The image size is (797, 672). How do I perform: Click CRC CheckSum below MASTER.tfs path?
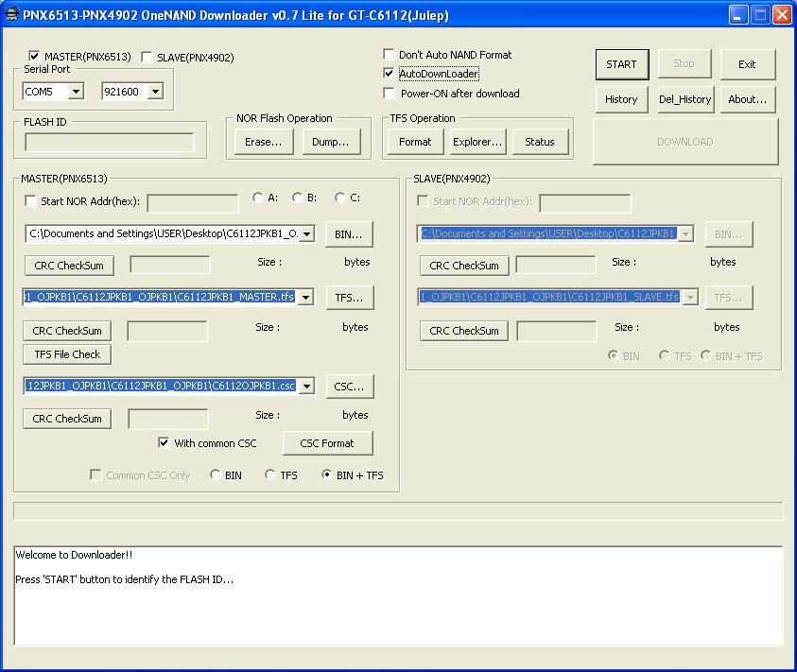[67, 331]
